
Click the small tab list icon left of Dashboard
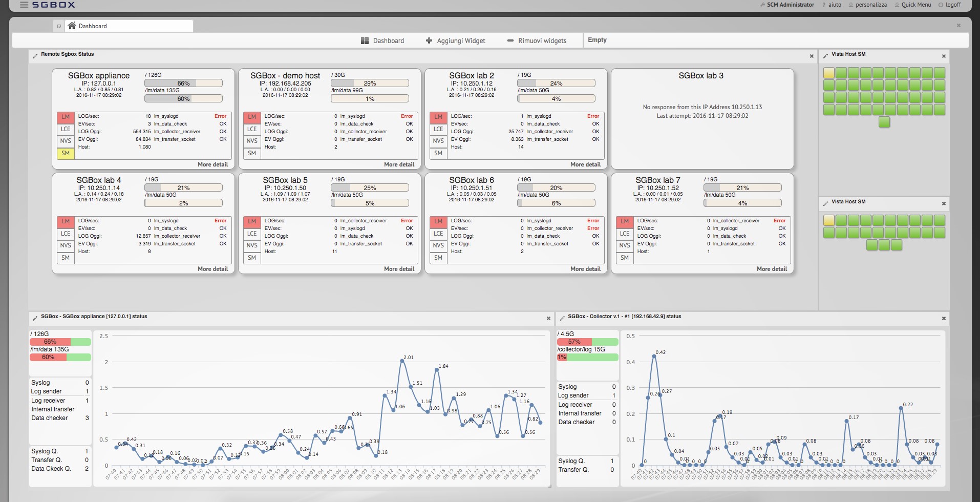point(59,26)
